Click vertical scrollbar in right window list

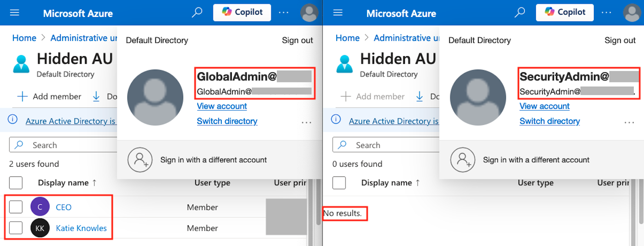coord(641,203)
